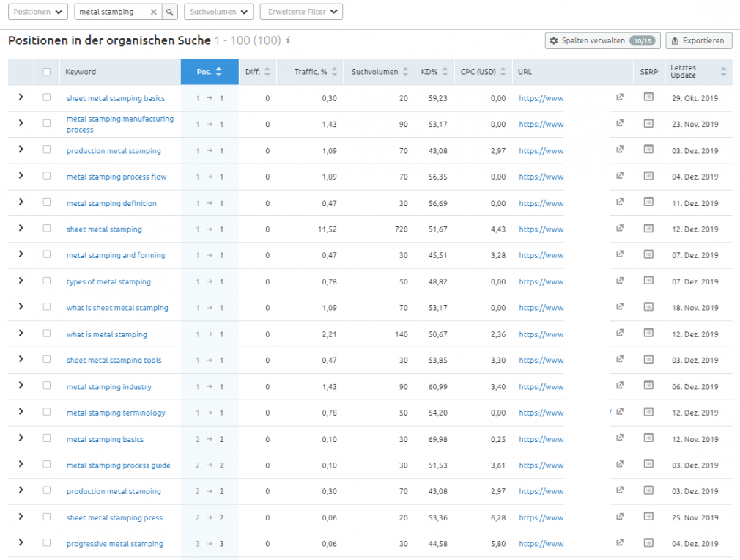This screenshot has height=560, width=740.
Task: Open external URL for production metal stamping, position 1
Action: point(620,150)
